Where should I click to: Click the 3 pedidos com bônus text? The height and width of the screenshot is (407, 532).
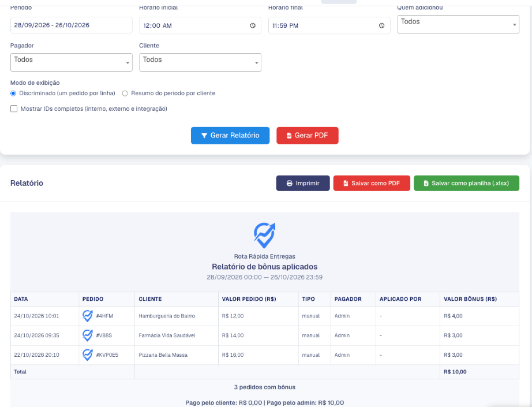265,387
